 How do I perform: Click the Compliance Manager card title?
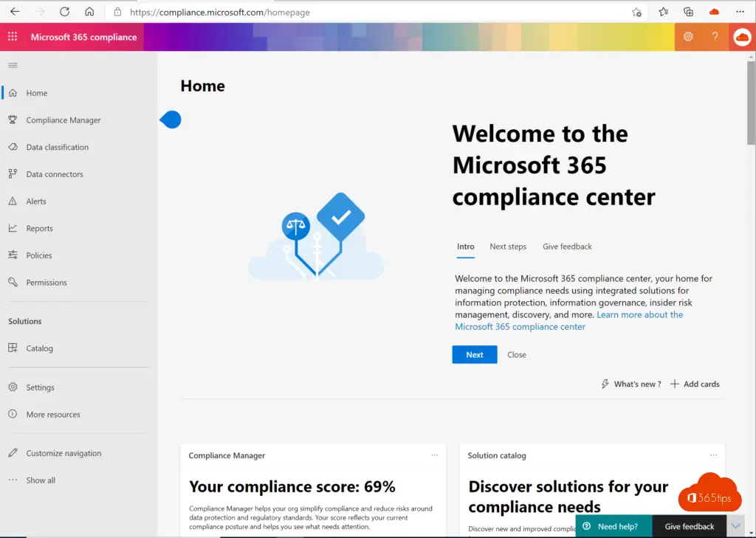(x=227, y=455)
